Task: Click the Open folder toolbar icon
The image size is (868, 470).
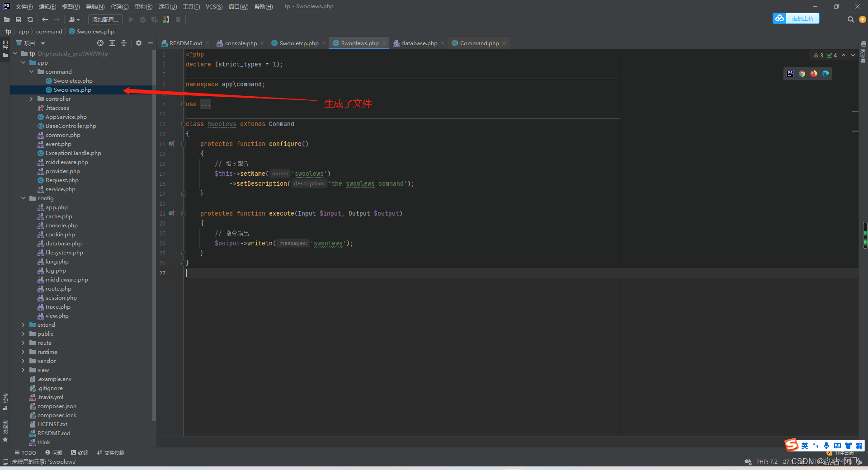Action: click(x=7, y=19)
